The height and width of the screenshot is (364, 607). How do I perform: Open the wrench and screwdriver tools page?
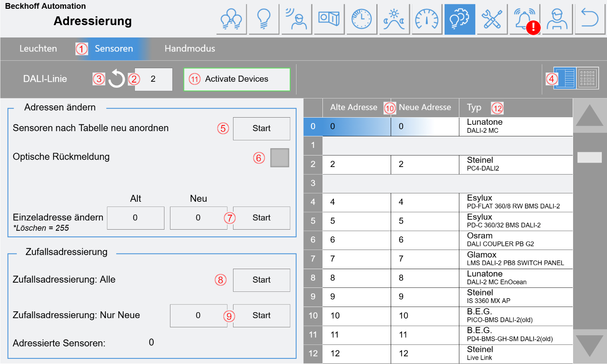[x=492, y=19]
